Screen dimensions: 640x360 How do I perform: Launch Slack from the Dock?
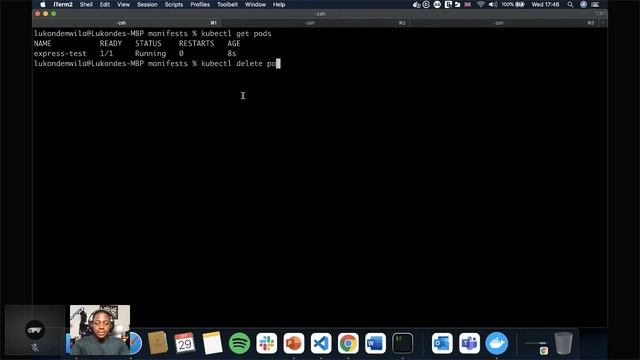(267, 343)
